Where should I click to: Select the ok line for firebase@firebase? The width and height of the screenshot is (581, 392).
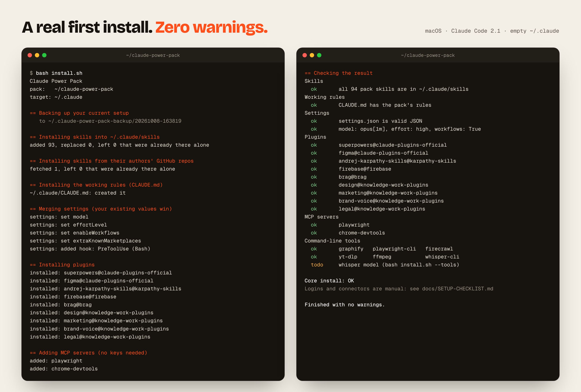coord(351,169)
